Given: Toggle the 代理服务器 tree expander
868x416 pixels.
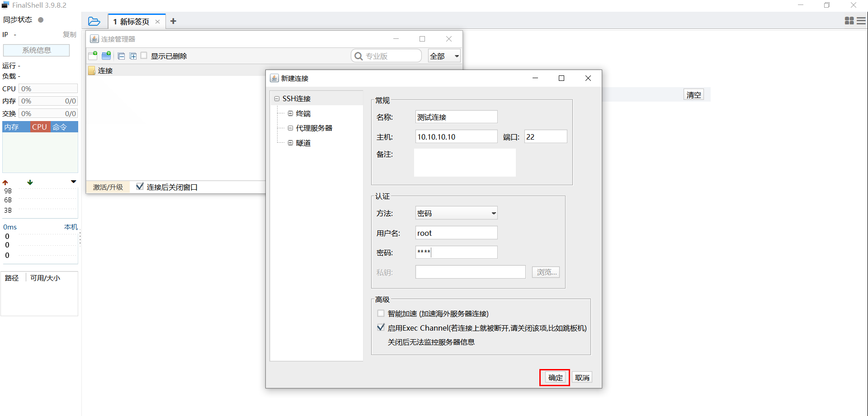Looking at the screenshot, I should 290,128.
